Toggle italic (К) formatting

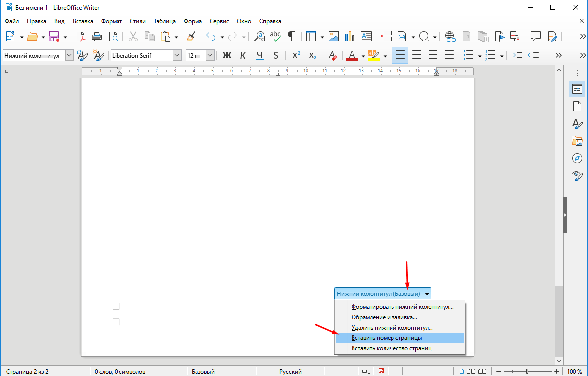(243, 55)
